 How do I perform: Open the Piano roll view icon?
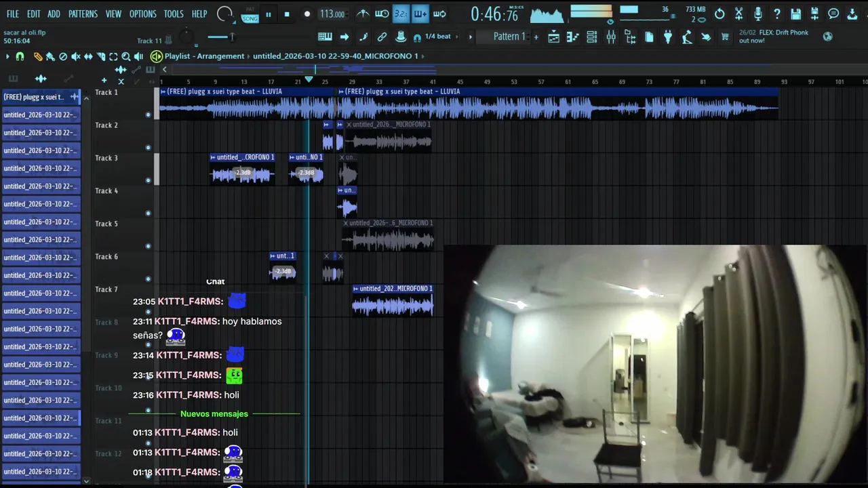[x=573, y=37]
